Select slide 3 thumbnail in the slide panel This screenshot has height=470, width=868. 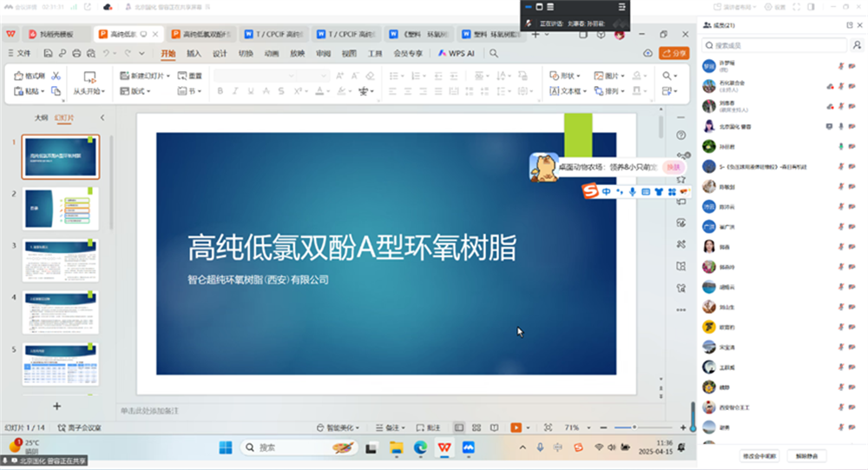[60, 261]
